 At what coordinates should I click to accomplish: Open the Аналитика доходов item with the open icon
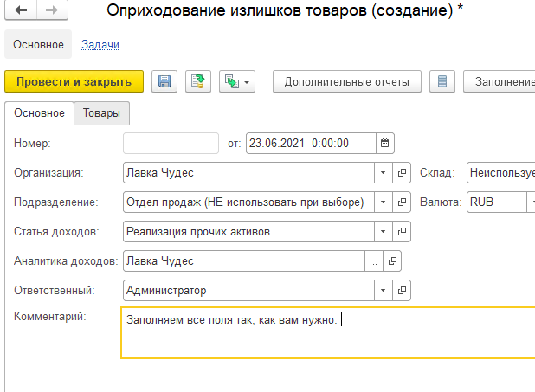point(392,261)
